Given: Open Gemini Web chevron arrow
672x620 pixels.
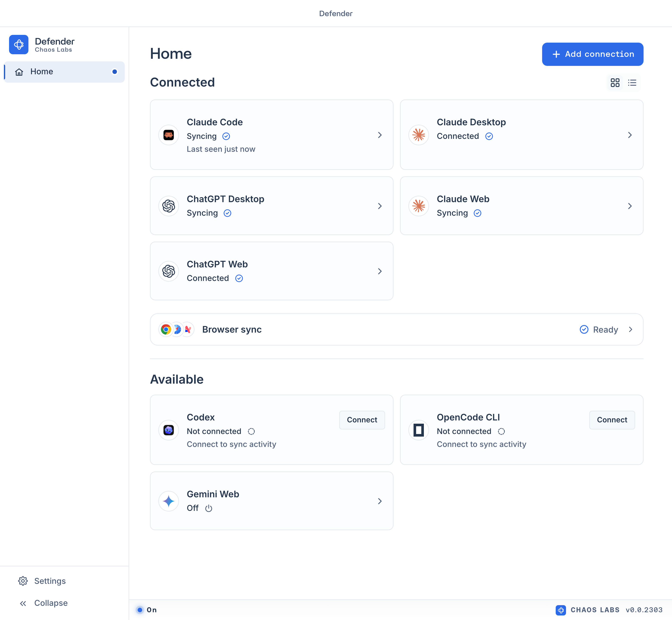Looking at the screenshot, I should (380, 501).
